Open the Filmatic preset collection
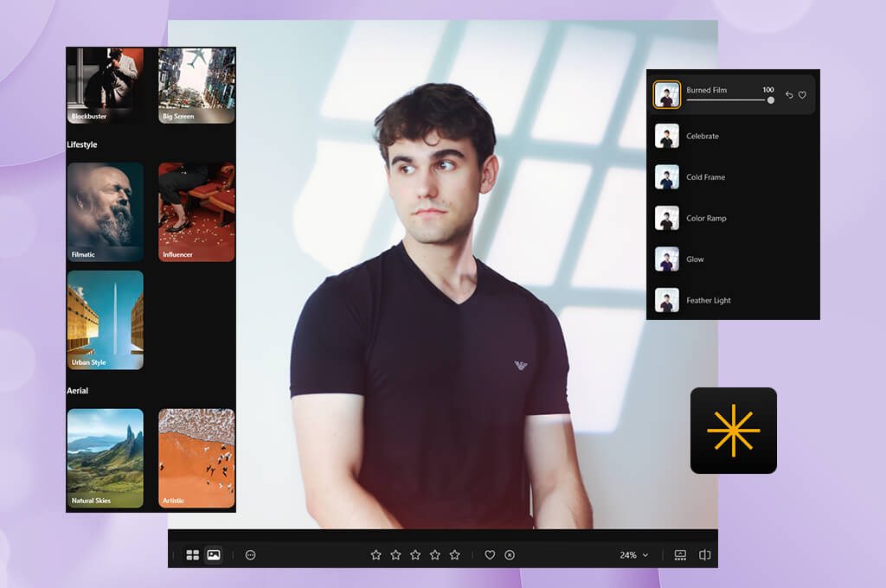The height and width of the screenshot is (588, 886). pyautogui.click(x=105, y=212)
